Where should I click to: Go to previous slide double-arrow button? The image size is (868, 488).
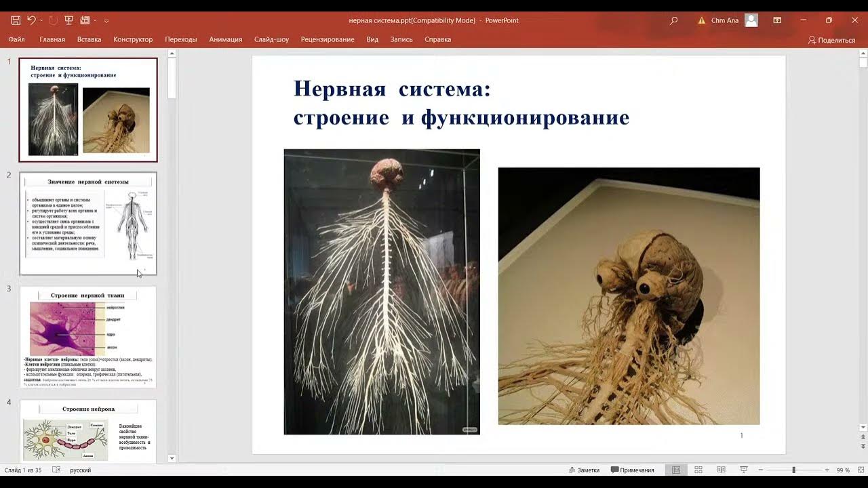[x=863, y=437]
